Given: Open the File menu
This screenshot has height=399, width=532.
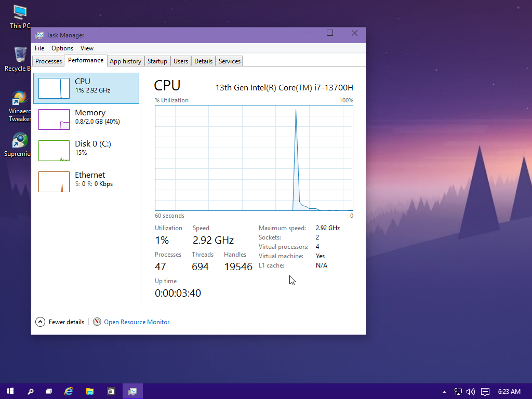Looking at the screenshot, I should 39,48.
